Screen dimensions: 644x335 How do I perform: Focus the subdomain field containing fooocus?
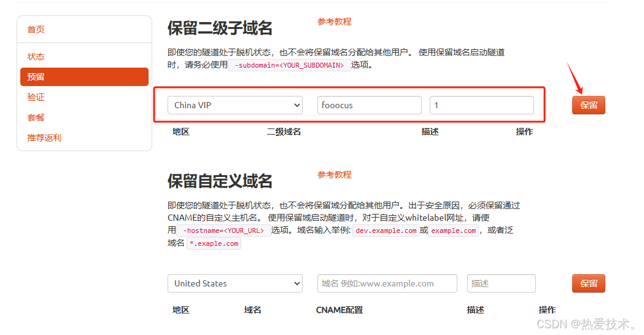(369, 105)
